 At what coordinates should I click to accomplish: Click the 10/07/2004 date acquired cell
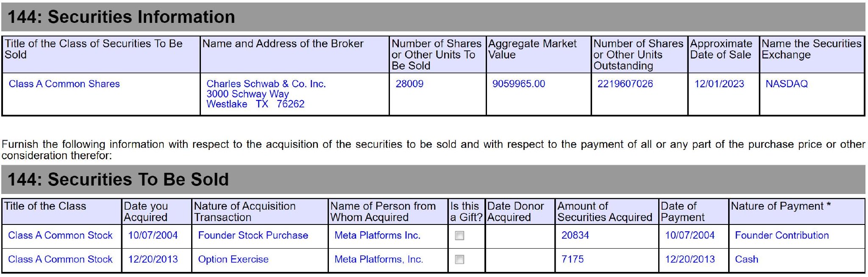pos(153,235)
